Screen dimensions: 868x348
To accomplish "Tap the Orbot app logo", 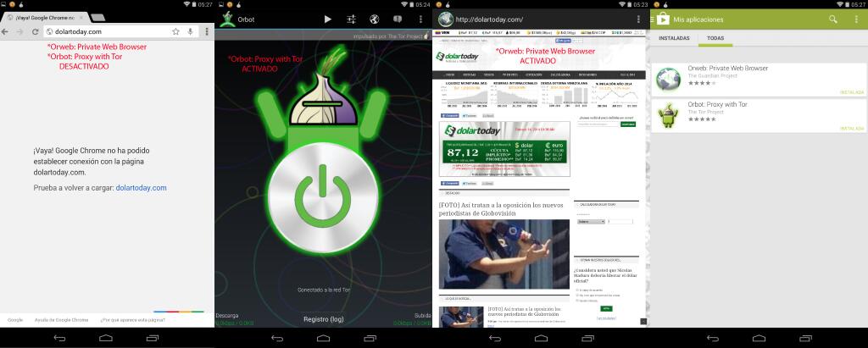I will click(225, 19).
